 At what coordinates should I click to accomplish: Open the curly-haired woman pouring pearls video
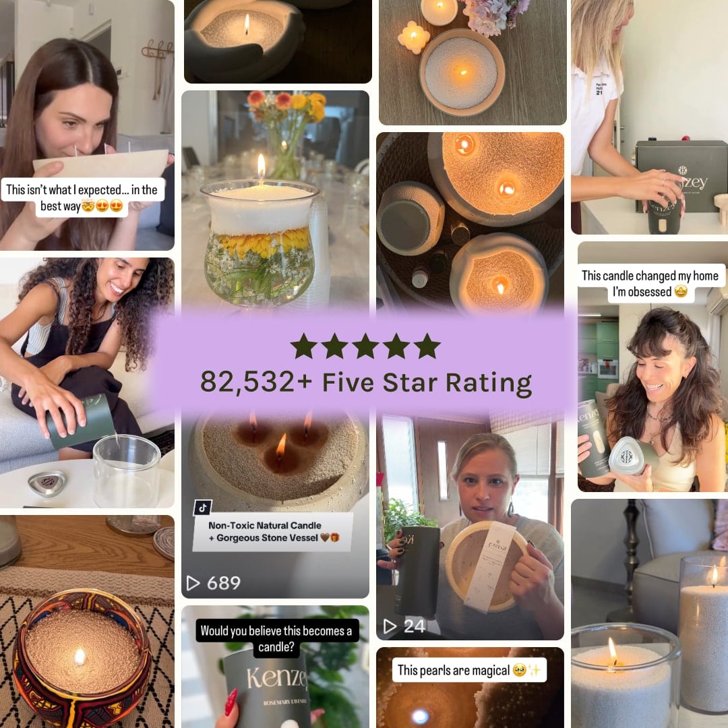coord(87,383)
